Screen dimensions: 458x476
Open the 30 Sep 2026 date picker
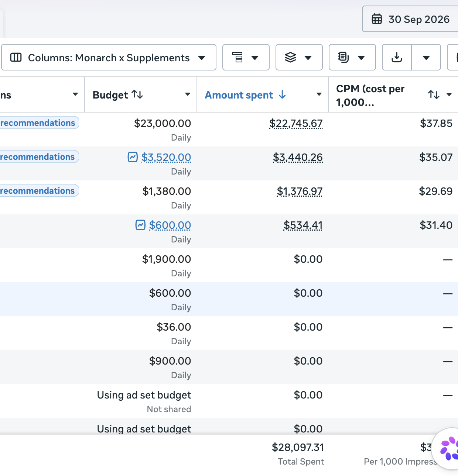(410, 19)
